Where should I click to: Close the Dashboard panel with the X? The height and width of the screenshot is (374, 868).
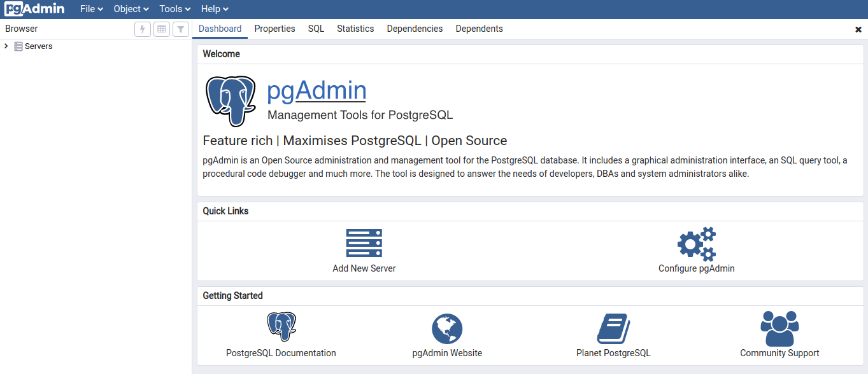tap(858, 29)
